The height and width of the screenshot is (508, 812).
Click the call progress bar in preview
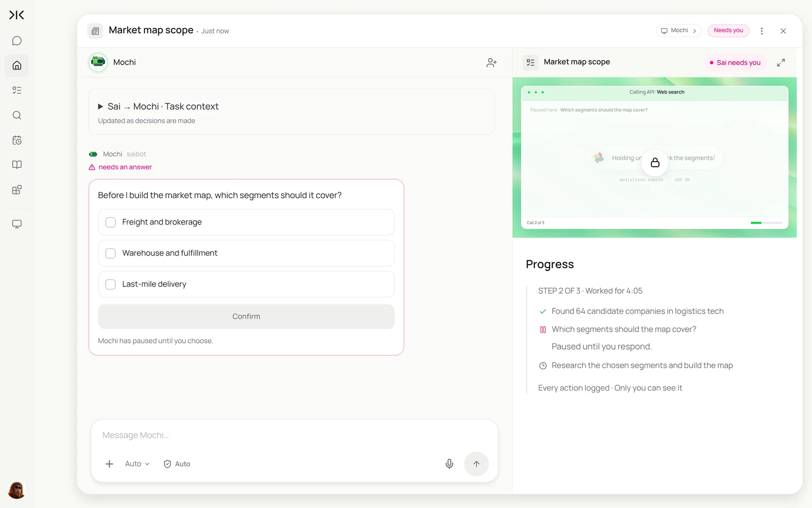766,223
